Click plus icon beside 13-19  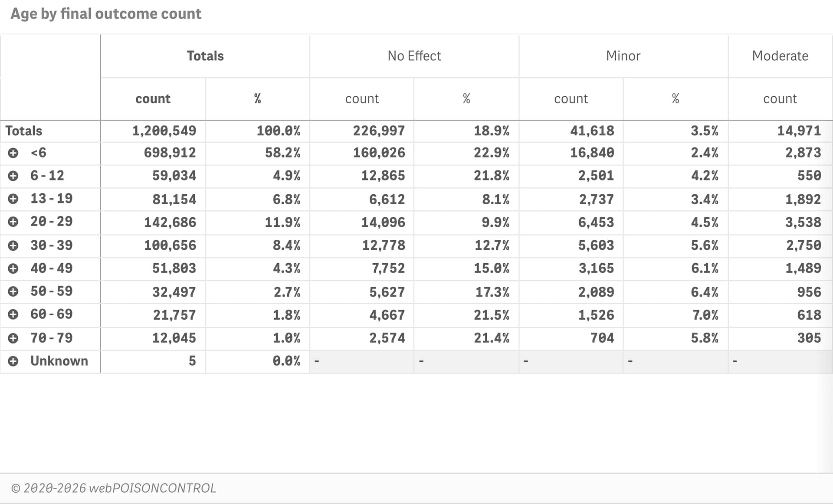coord(13,199)
